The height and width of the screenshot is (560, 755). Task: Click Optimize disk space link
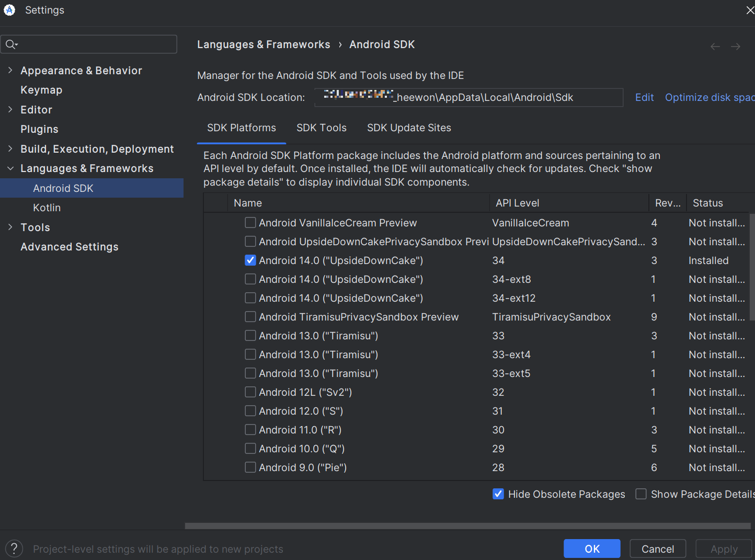[710, 97]
